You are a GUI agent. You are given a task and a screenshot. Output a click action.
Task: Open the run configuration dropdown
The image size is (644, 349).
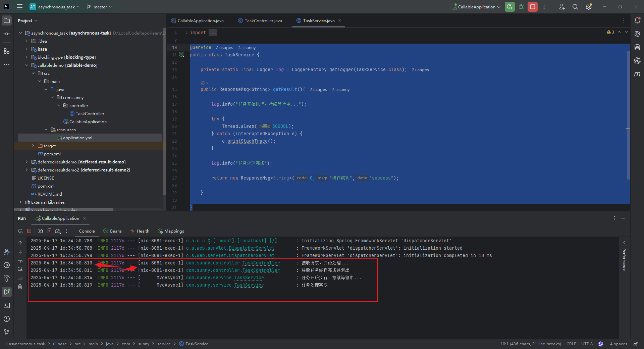[x=476, y=7]
